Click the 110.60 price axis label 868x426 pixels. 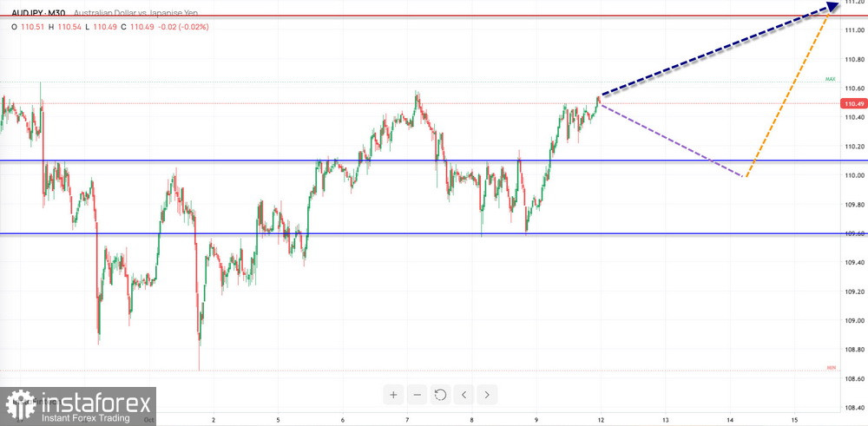click(854, 88)
